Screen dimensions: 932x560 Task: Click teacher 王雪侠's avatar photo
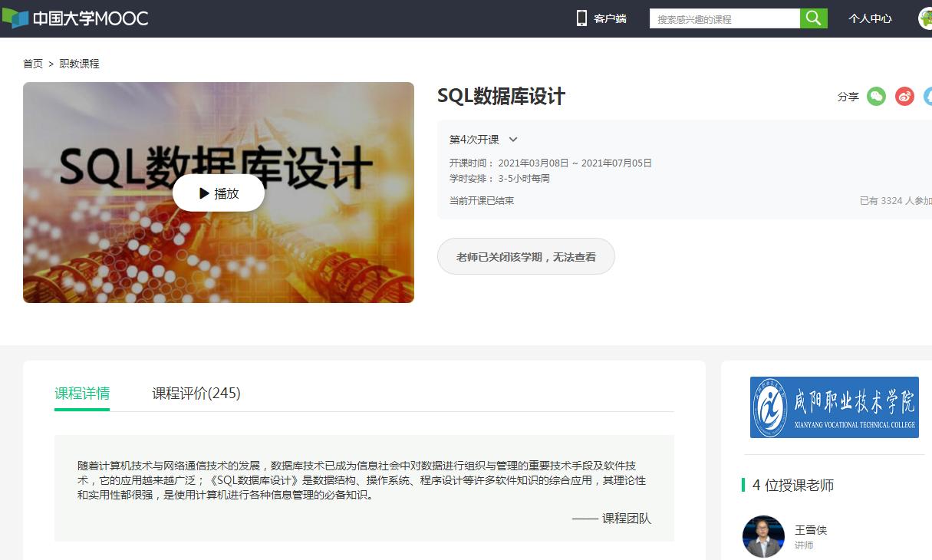tap(763, 536)
